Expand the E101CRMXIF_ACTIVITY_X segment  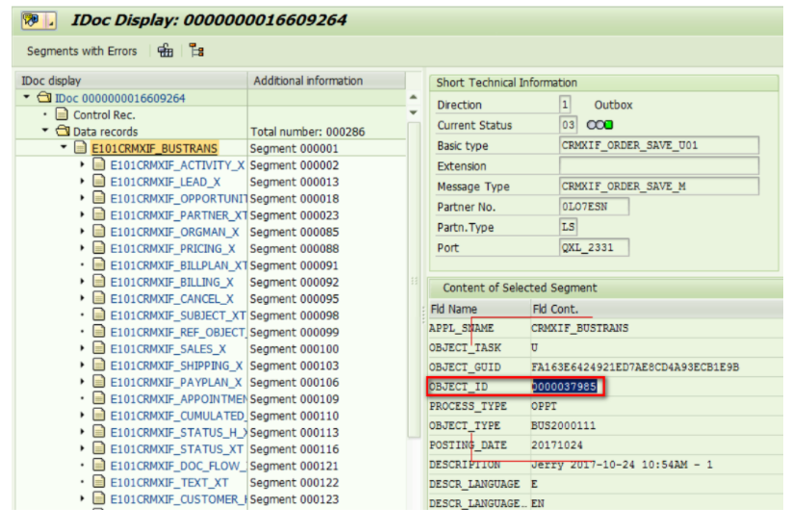[82, 165]
